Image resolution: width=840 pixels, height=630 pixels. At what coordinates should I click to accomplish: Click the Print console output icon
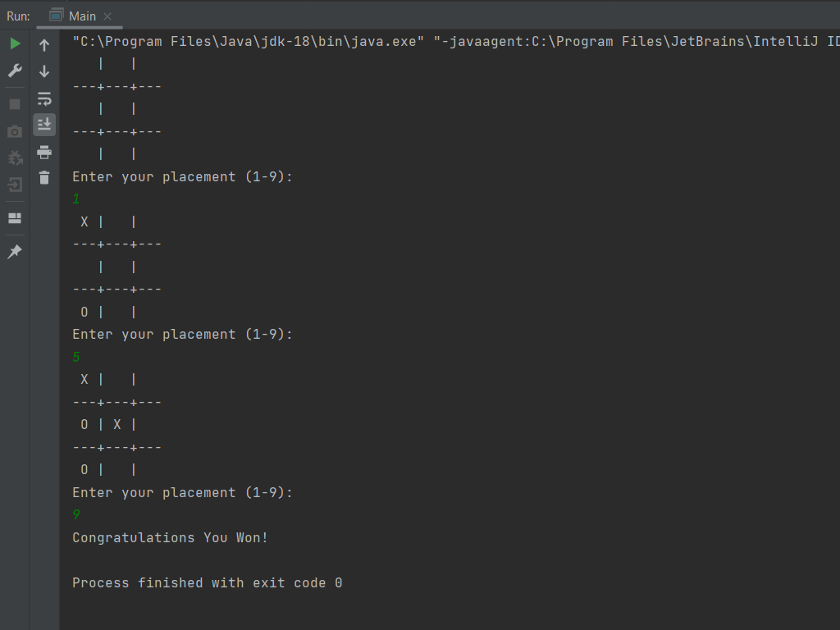point(44,152)
